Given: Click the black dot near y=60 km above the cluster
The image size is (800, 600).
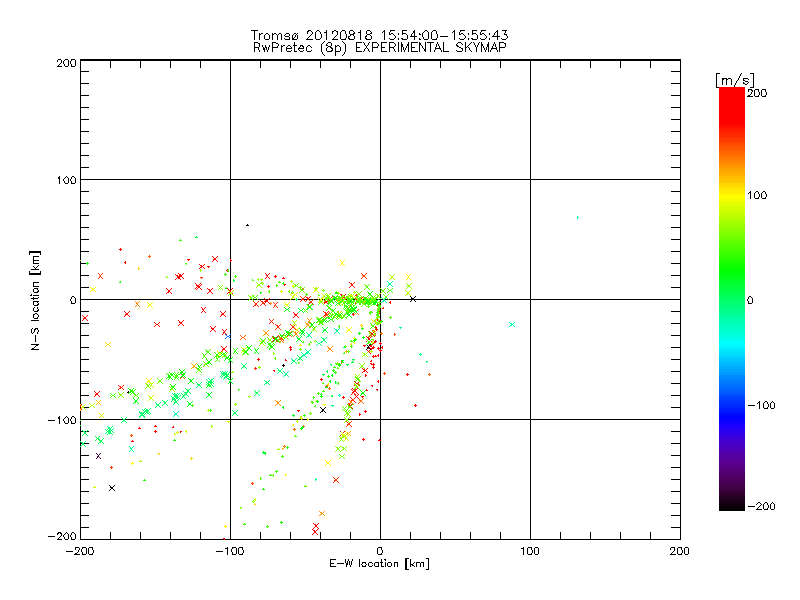Looking at the screenshot, I should [x=247, y=225].
